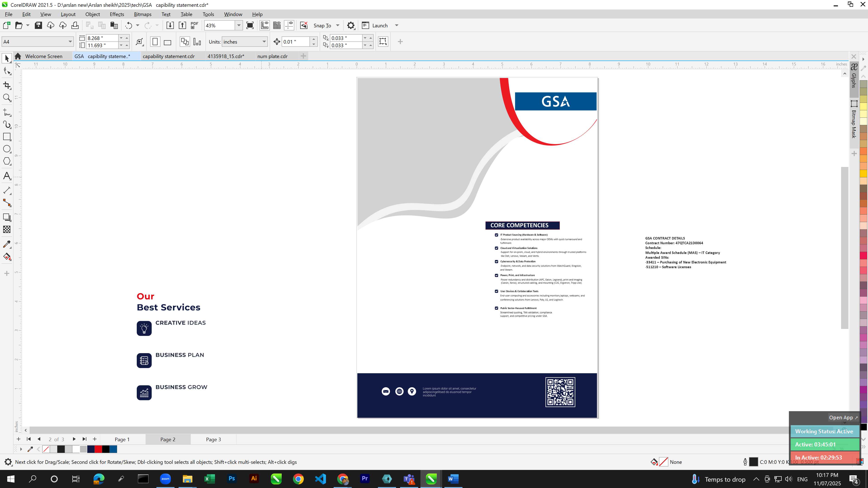Switch to capability statement.cdr tab

pos(169,56)
